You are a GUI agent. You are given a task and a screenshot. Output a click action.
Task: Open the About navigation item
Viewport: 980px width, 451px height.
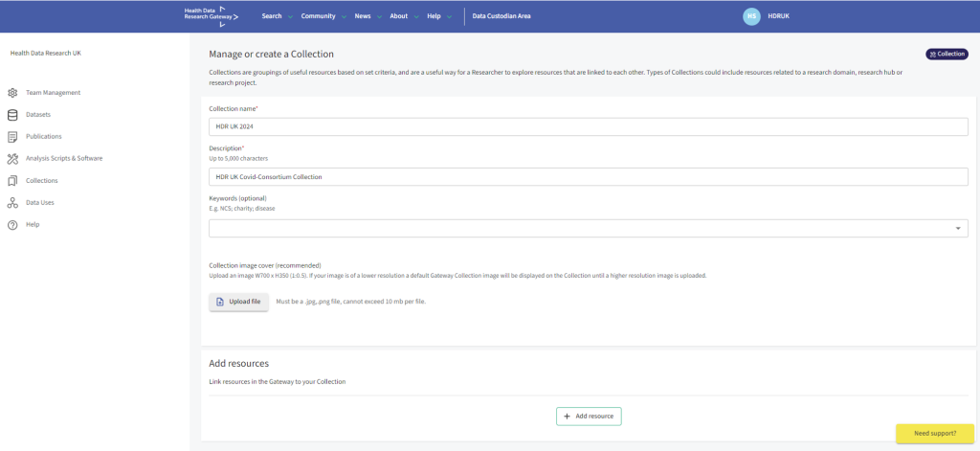coord(399,16)
